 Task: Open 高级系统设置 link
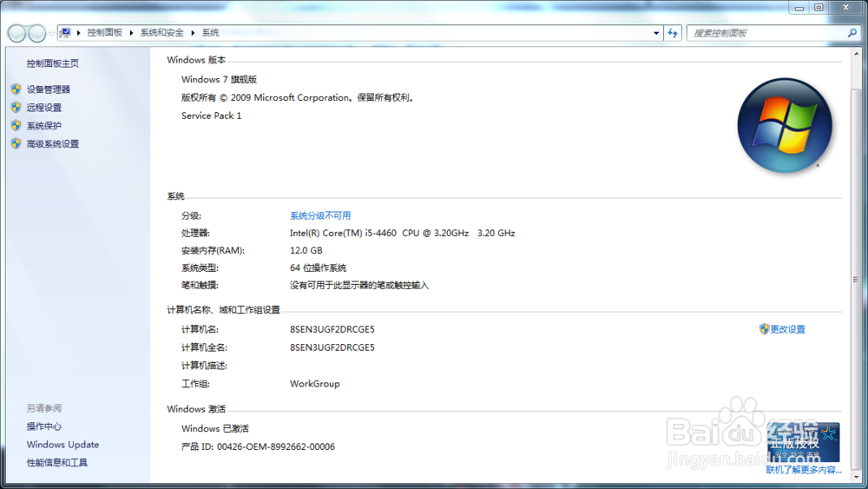(x=53, y=144)
